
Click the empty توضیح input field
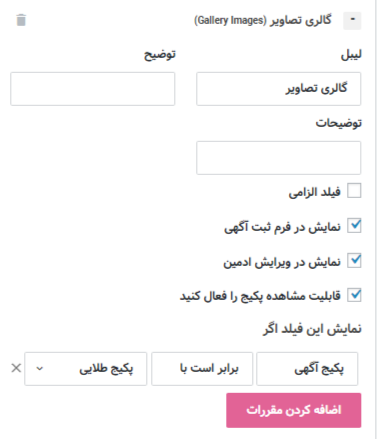click(x=93, y=89)
